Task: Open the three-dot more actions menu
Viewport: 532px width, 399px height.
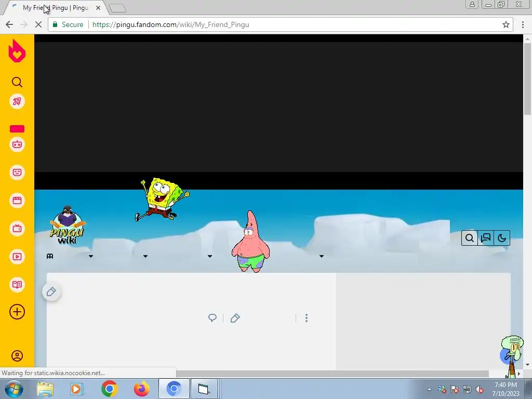Action: coord(307,318)
